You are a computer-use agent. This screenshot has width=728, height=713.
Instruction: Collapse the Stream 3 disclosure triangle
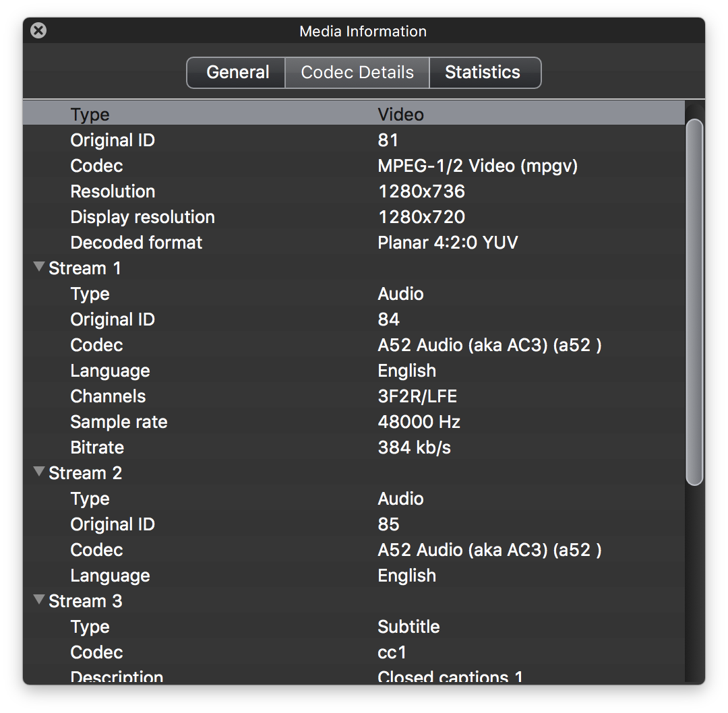39,600
